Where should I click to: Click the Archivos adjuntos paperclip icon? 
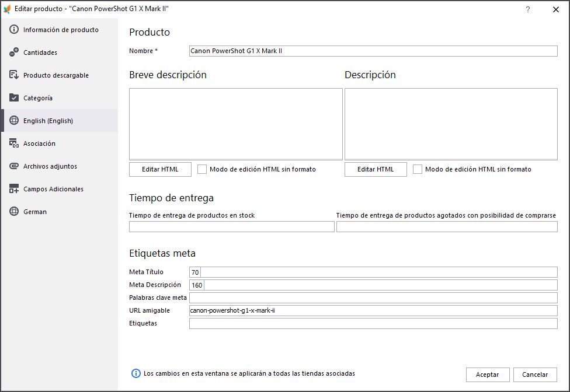(x=14, y=166)
